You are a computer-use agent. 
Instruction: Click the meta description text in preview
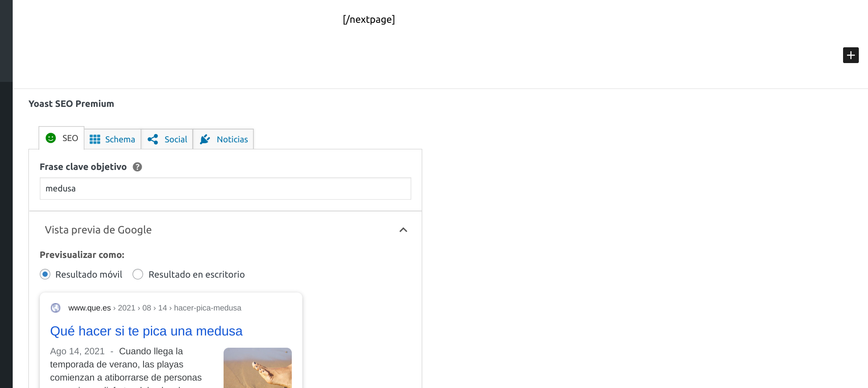[126, 365]
